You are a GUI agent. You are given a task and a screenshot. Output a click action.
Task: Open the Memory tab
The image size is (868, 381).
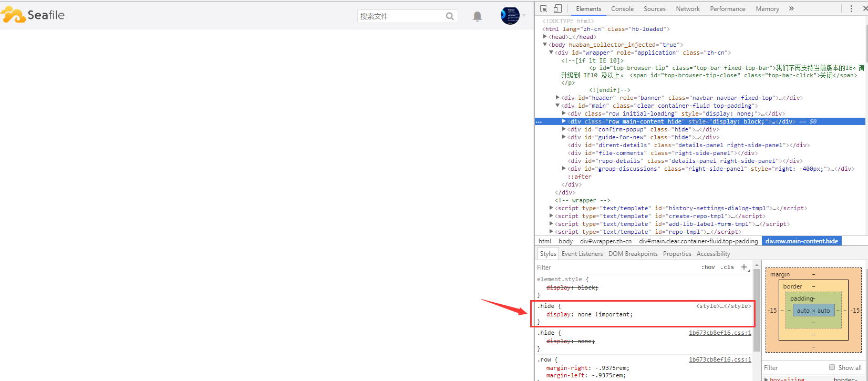pyautogui.click(x=767, y=9)
